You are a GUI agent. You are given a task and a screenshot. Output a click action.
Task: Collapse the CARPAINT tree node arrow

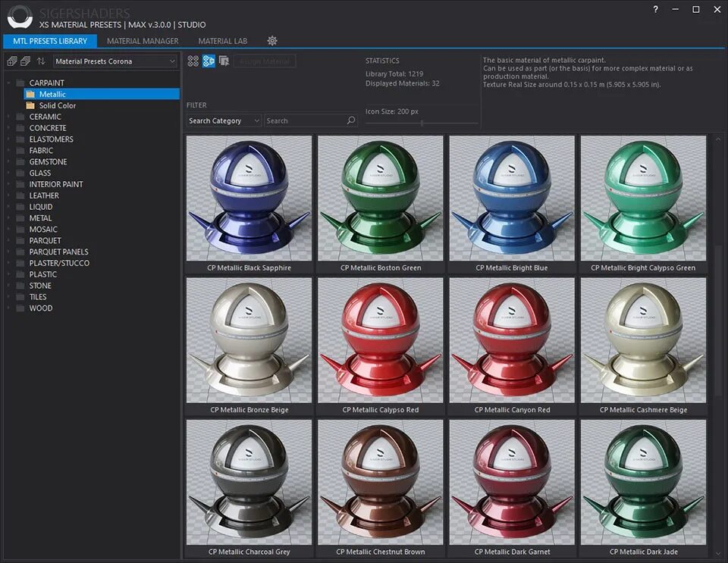[x=8, y=83]
